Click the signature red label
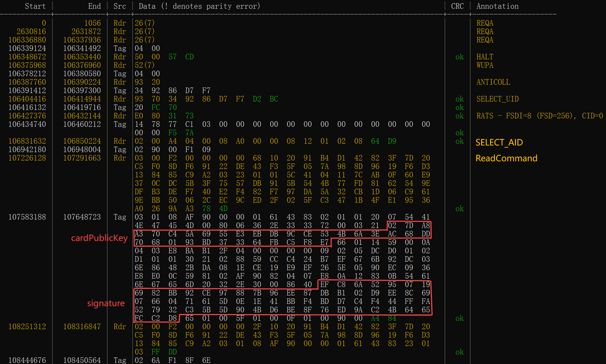Screen dimensions: 606x364 click(x=106, y=303)
